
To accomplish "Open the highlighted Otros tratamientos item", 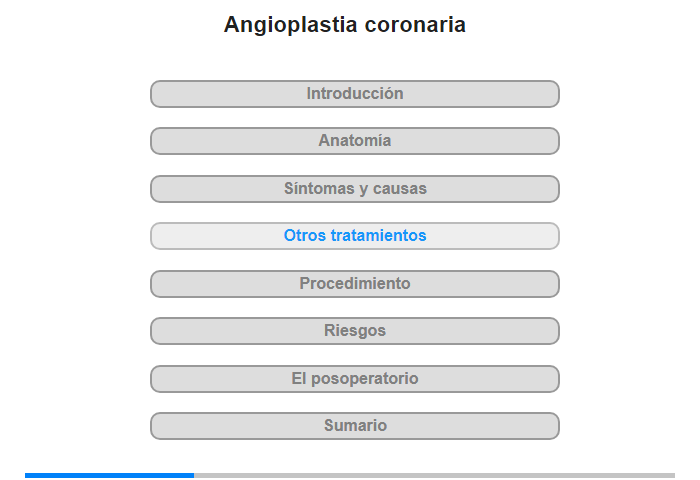I will click(355, 236).
